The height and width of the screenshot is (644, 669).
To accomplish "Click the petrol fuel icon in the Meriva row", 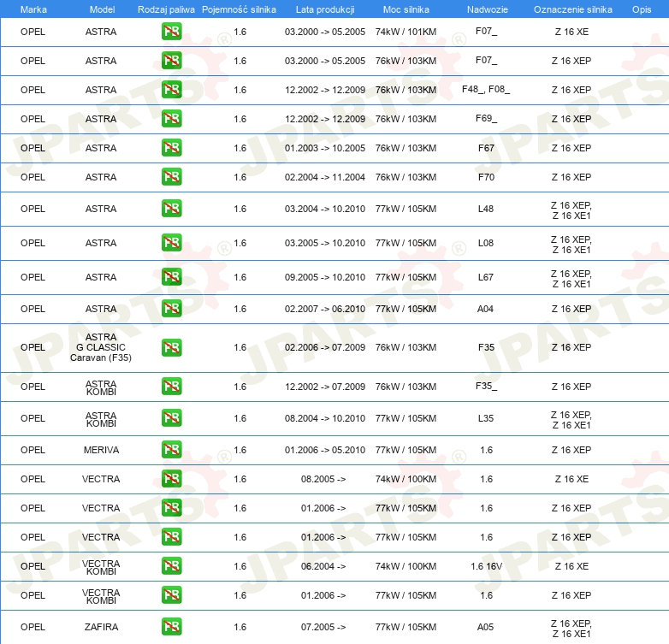I will [171, 450].
